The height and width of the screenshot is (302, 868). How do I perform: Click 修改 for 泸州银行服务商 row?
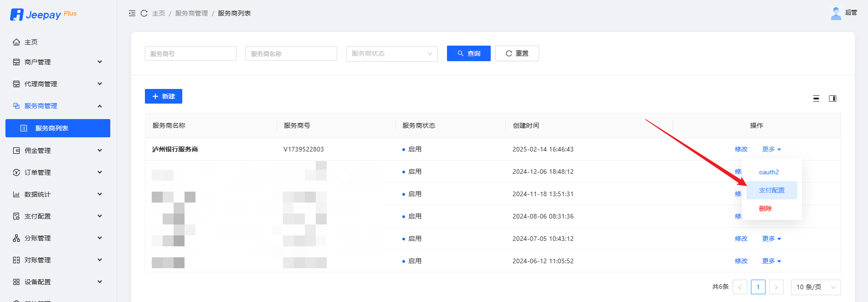click(741, 149)
